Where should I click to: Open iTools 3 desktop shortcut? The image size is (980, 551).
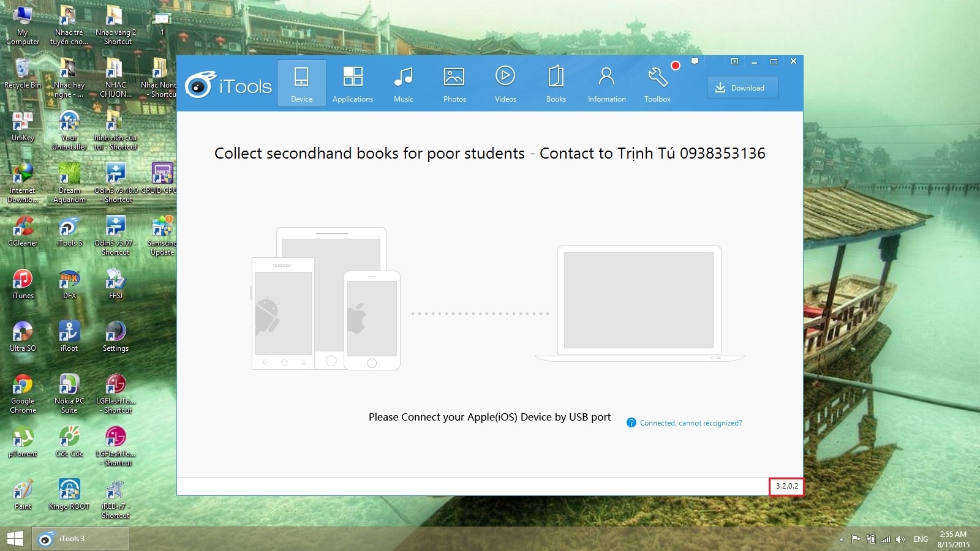(69, 231)
